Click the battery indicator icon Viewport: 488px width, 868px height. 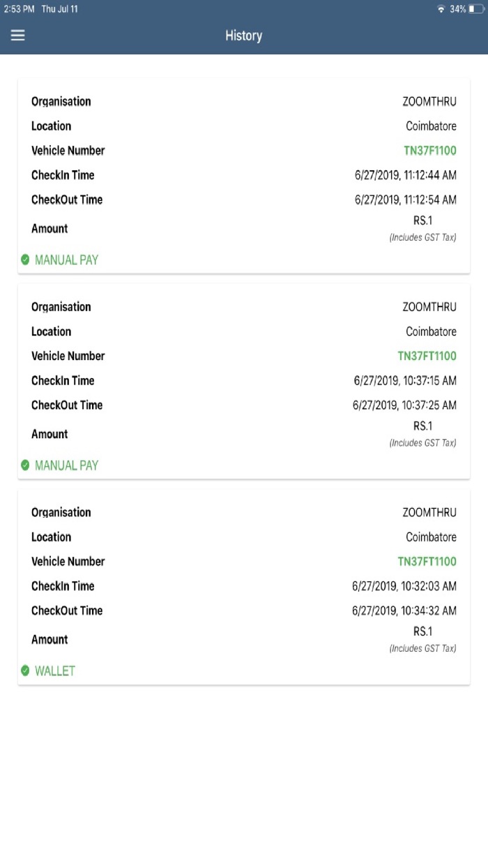pyautogui.click(x=477, y=9)
